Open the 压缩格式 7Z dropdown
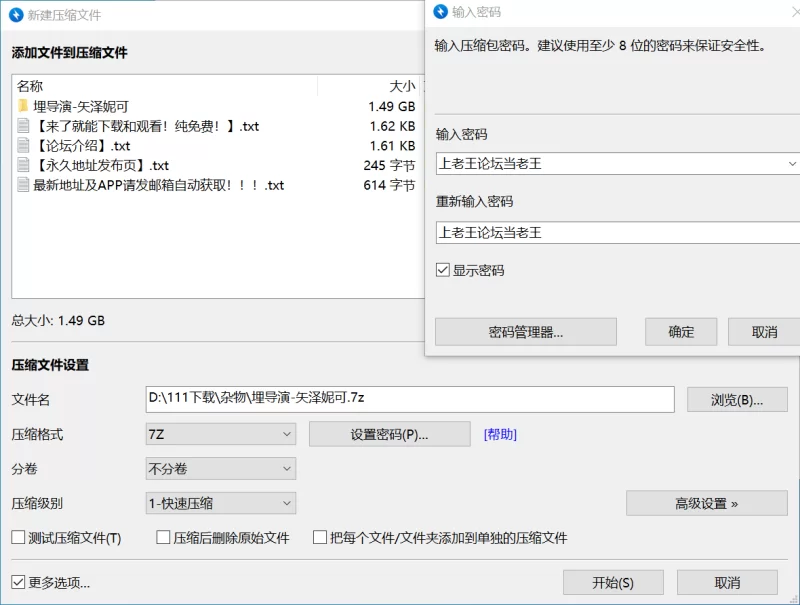 point(220,434)
